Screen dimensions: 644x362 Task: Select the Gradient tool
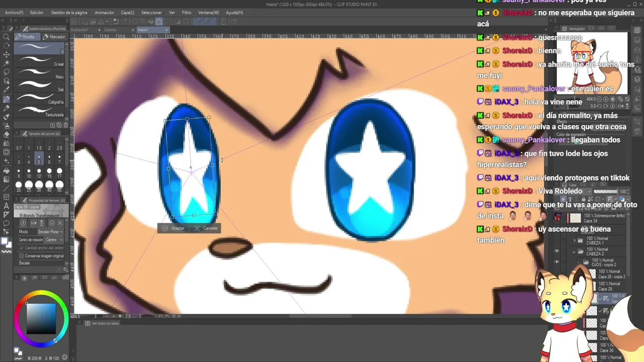tap(7, 179)
